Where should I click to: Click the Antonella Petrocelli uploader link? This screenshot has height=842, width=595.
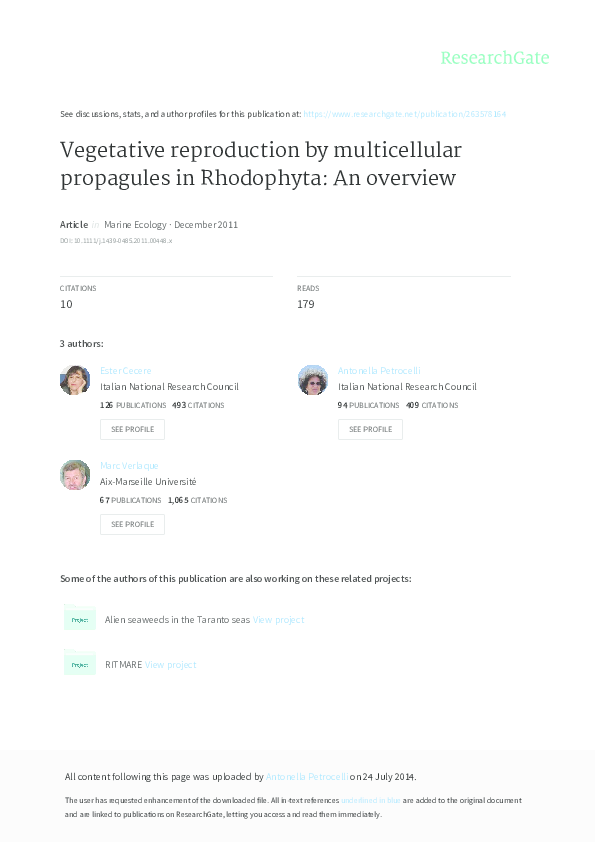[307, 776]
